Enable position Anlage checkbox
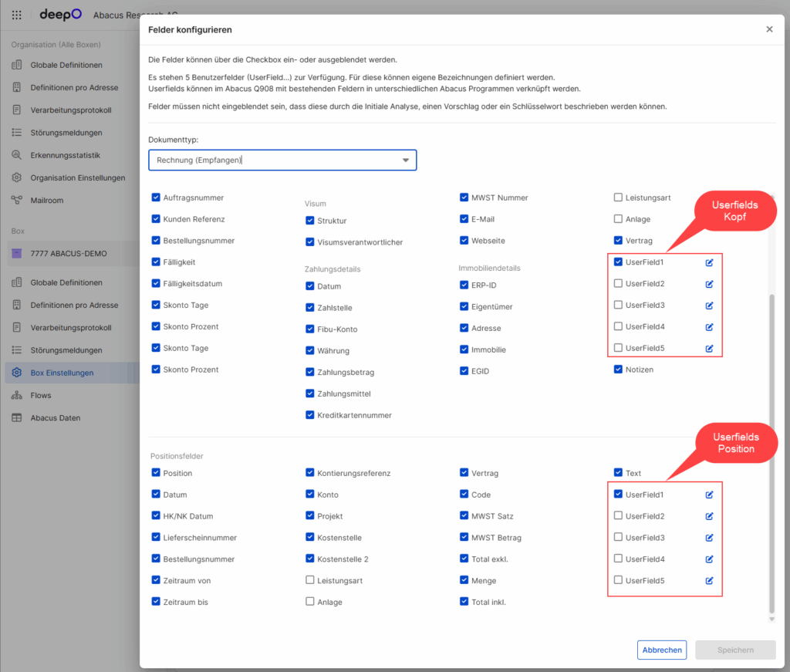The image size is (790, 672). tap(310, 601)
